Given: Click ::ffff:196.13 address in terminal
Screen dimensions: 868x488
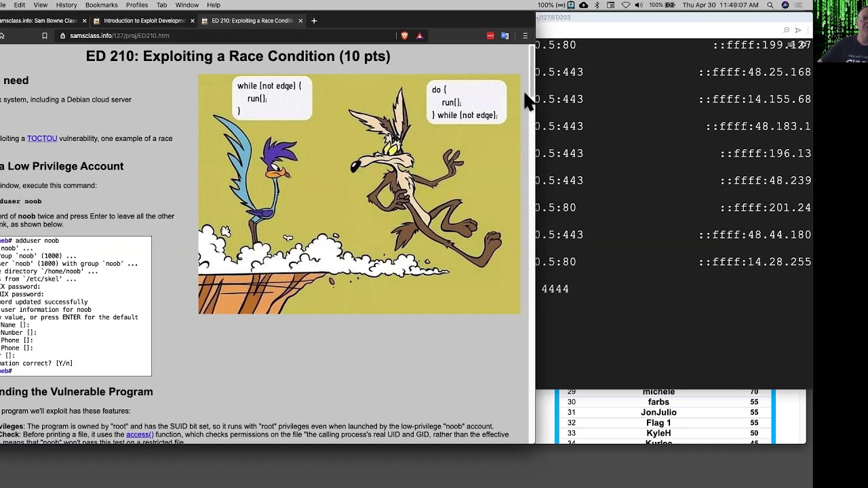Looking at the screenshot, I should [x=766, y=153].
